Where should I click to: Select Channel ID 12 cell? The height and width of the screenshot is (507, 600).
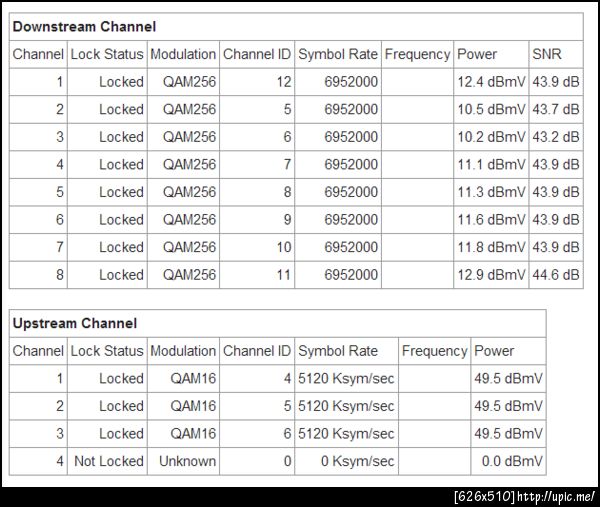pos(284,82)
